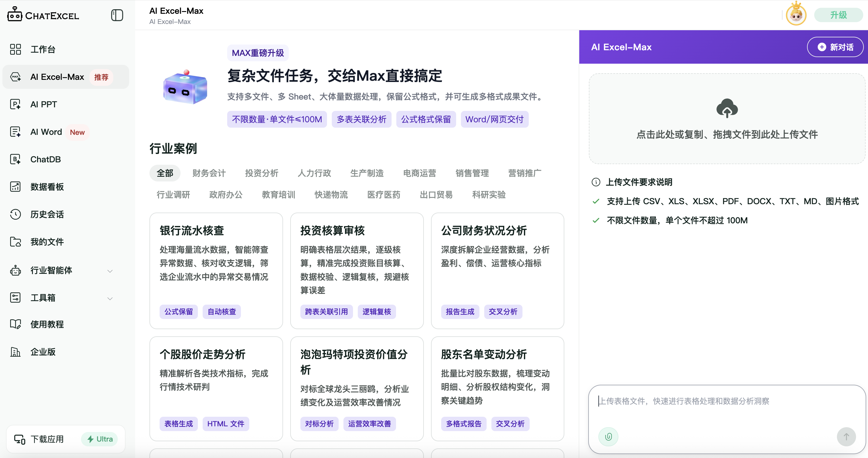Click the 工作台 grid icon
This screenshot has height=458, width=868.
coord(16,49)
